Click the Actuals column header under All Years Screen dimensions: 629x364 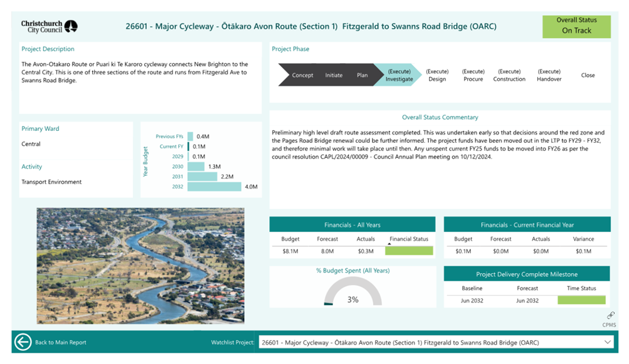pos(366,239)
